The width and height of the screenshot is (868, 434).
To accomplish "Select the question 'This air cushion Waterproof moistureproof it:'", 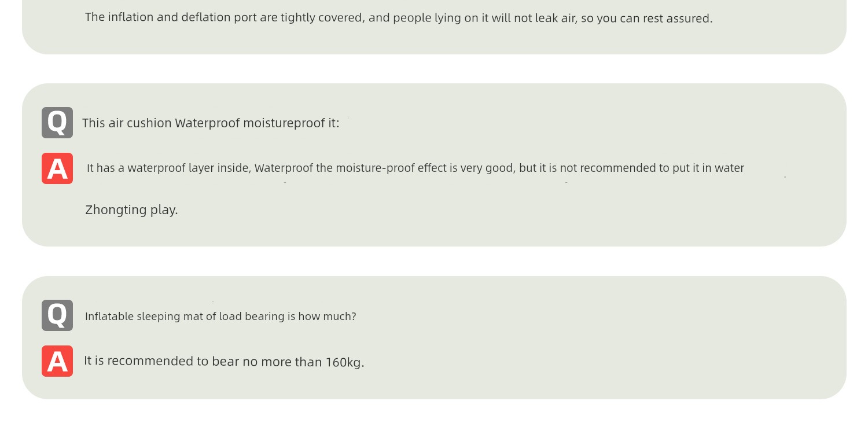I will click(x=211, y=123).
